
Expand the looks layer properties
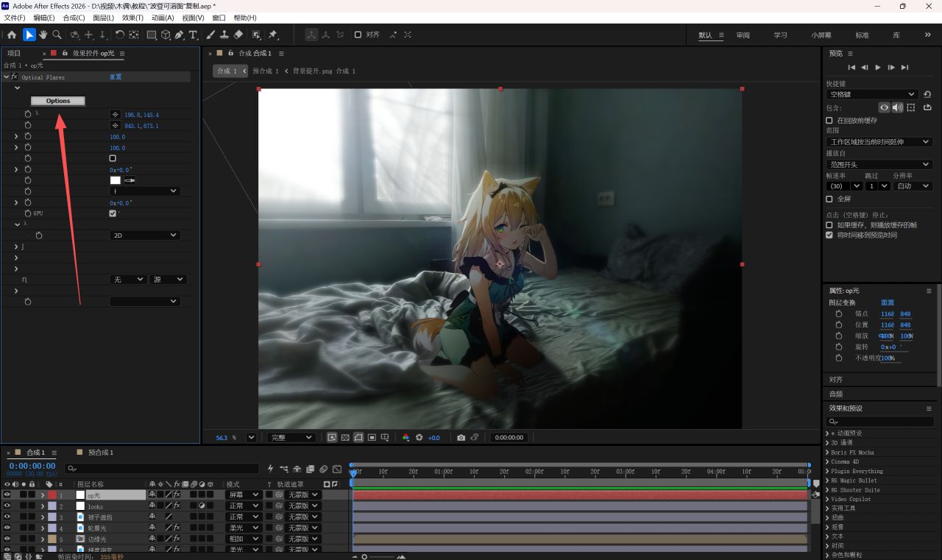click(x=43, y=506)
